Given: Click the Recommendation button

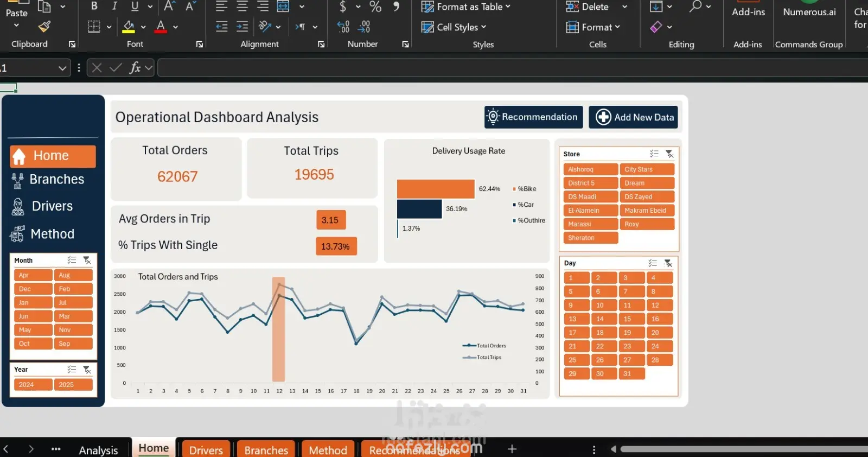Looking at the screenshot, I should click(533, 117).
